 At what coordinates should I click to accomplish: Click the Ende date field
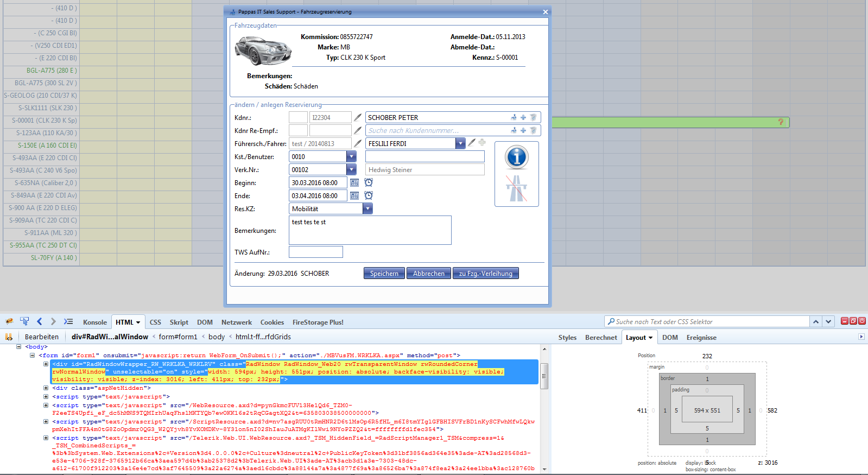318,196
